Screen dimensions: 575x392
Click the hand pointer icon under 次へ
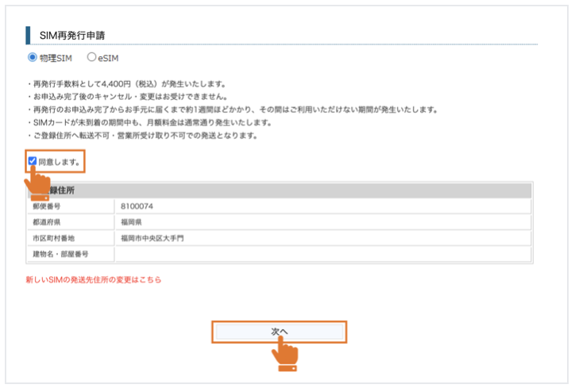coord(285,355)
